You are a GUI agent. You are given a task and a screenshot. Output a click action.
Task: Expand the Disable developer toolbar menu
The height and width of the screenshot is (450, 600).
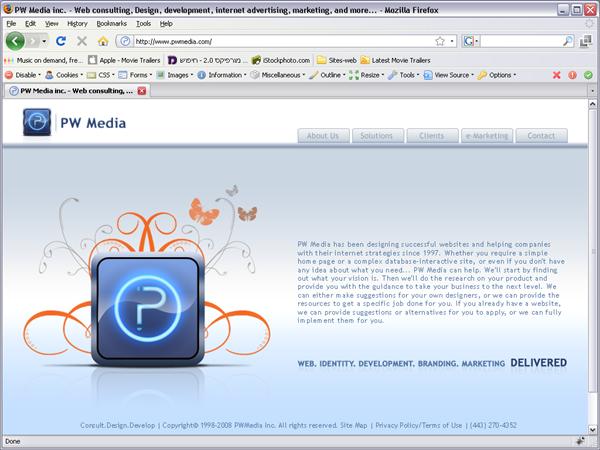click(23, 75)
